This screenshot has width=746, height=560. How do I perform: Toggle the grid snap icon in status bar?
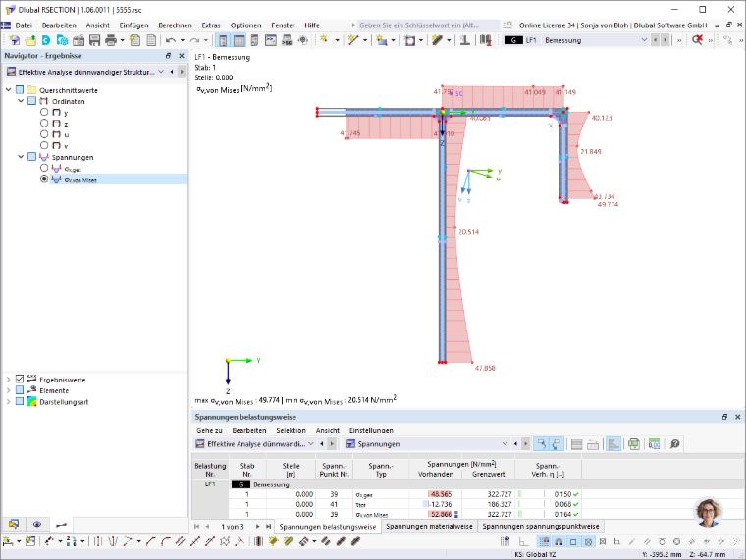[x=544, y=541]
